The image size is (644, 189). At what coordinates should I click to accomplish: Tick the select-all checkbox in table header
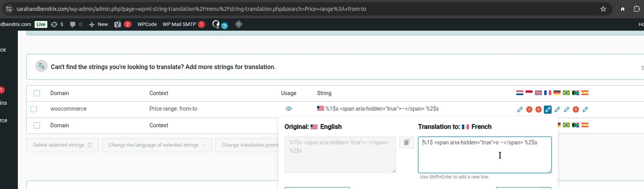click(x=37, y=93)
